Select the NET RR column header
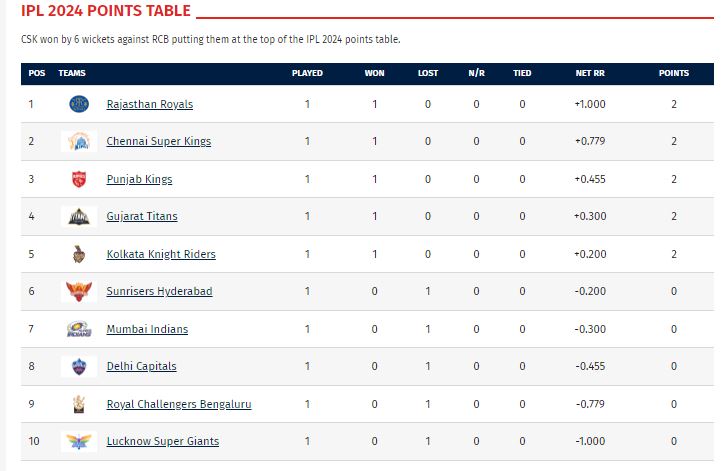Viewport: 726px width, 471px height. coord(589,73)
